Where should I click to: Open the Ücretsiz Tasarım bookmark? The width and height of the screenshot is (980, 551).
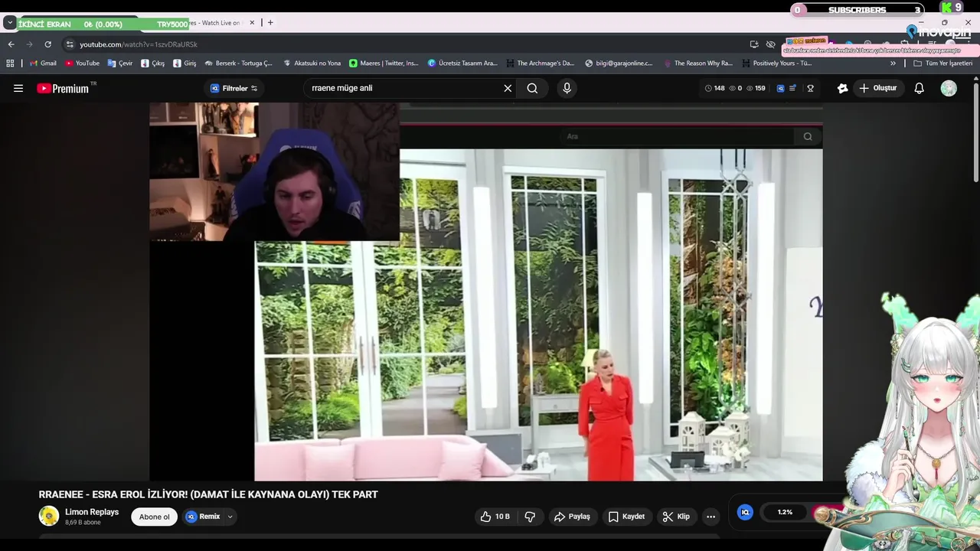click(x=462, y=64)
